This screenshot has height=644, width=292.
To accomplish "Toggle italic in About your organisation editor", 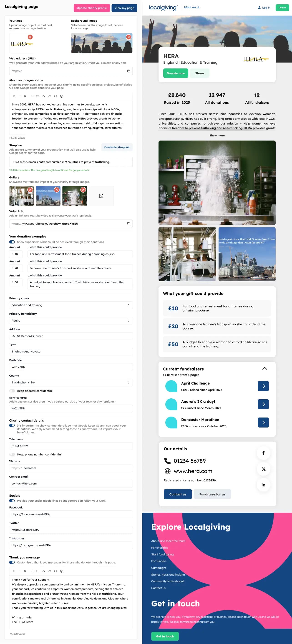I will coord(20,96).
